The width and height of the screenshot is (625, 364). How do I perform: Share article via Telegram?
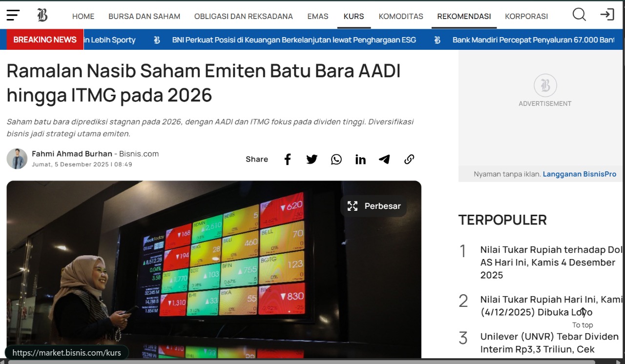tap(384, 160)
